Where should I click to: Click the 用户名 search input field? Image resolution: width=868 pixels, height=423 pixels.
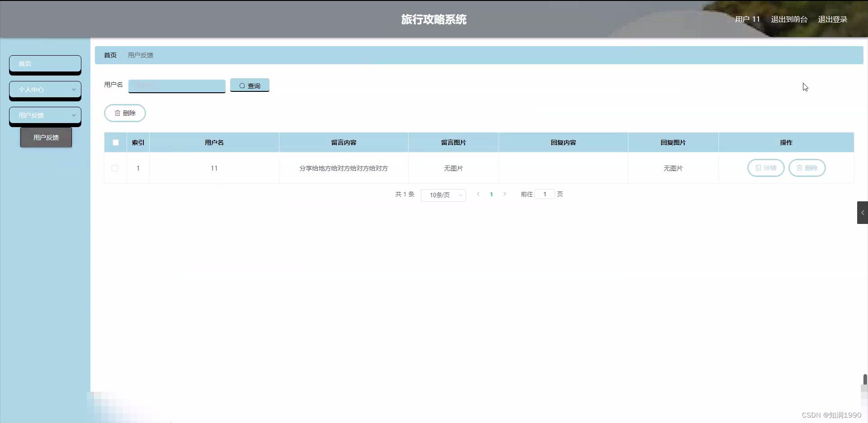[x=176, y=86]
